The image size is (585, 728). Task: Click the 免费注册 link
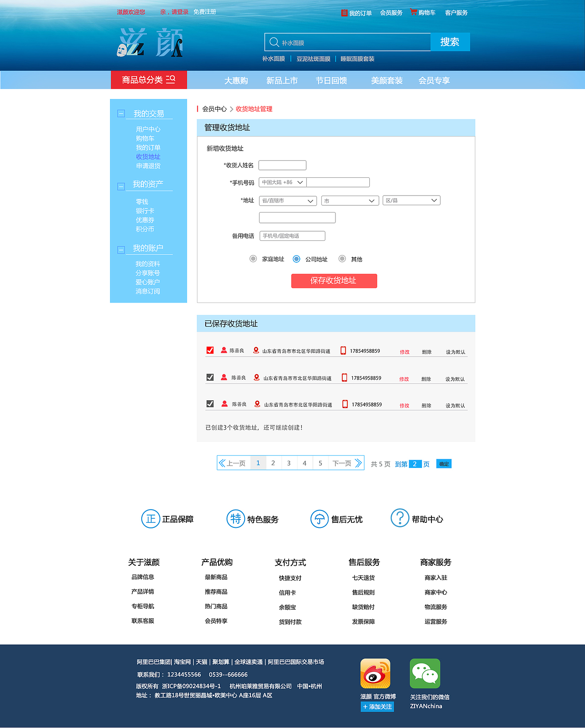click(205, 12)
